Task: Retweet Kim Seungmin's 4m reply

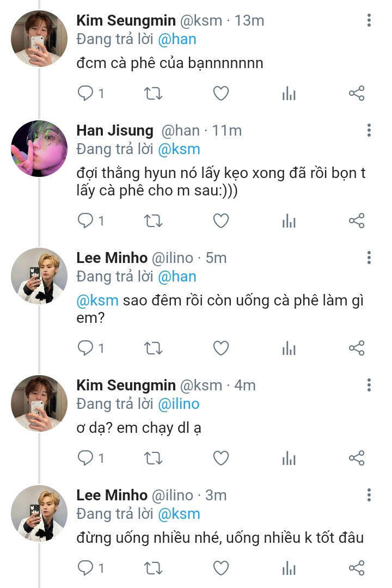Action: [x=153, y=458]
